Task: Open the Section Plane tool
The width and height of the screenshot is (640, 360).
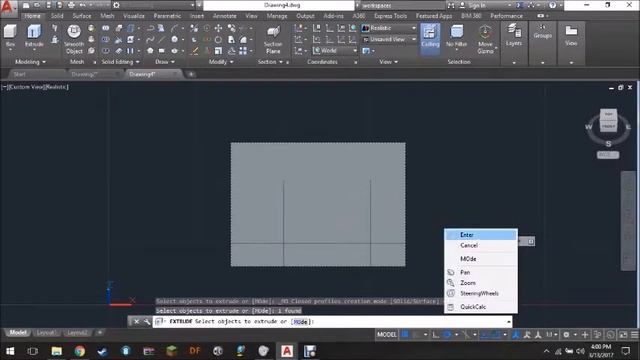Action: (273, 40)
